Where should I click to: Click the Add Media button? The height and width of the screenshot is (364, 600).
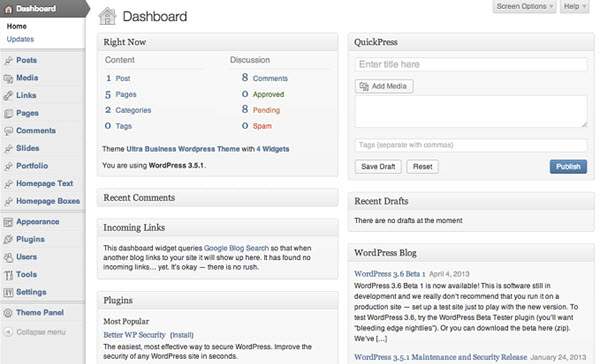(384, 86)
